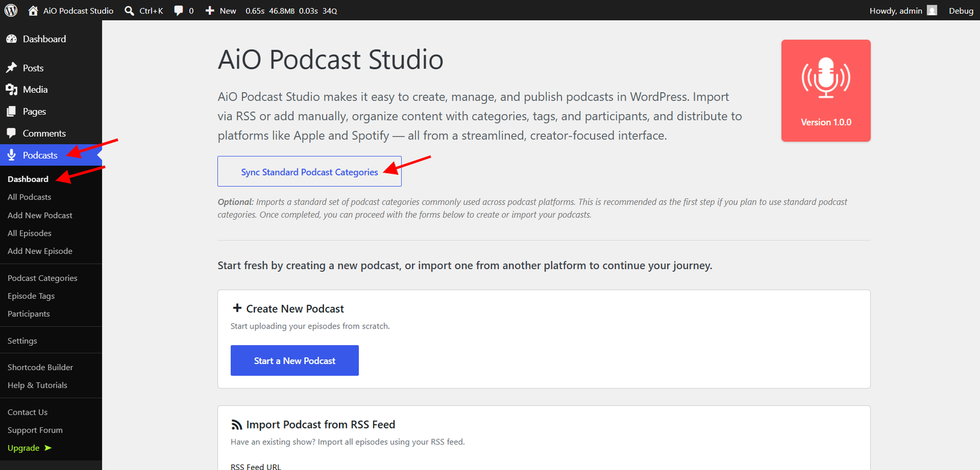Click the 0.03s query time stat
The image size is (980, 470).
(308, 10)
